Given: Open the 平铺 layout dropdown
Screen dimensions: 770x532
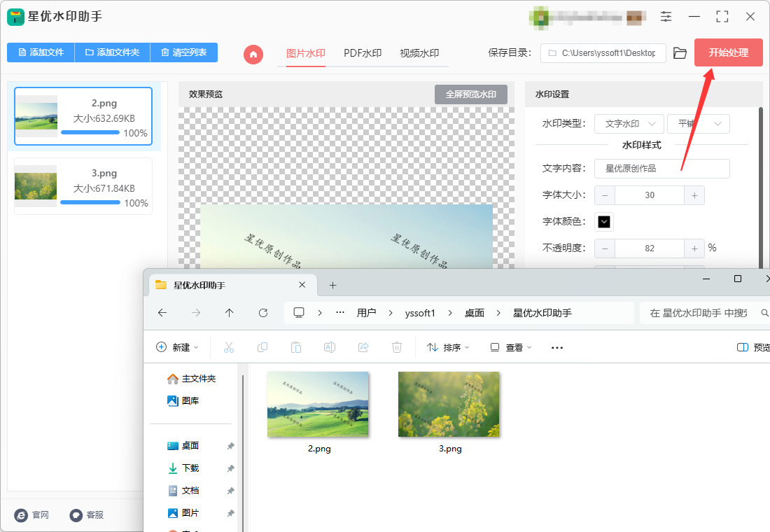Looking at the screenshot, I should [699, 124].
